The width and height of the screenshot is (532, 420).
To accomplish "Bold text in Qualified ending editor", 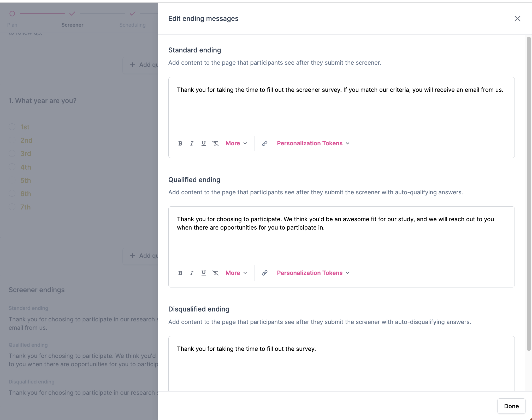I will tap(180, 273).
